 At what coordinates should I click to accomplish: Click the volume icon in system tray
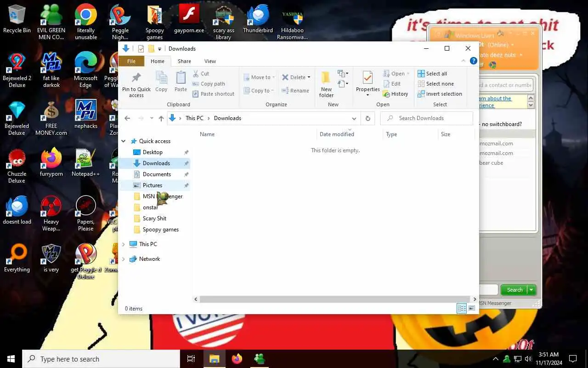pyautogui.click(x=528, y=359)
